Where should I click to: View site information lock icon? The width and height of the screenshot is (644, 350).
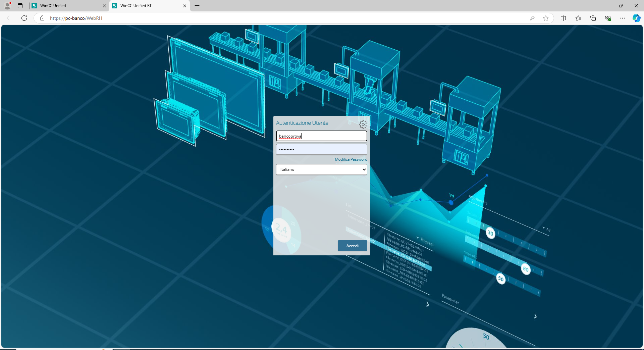click(42, 18)
